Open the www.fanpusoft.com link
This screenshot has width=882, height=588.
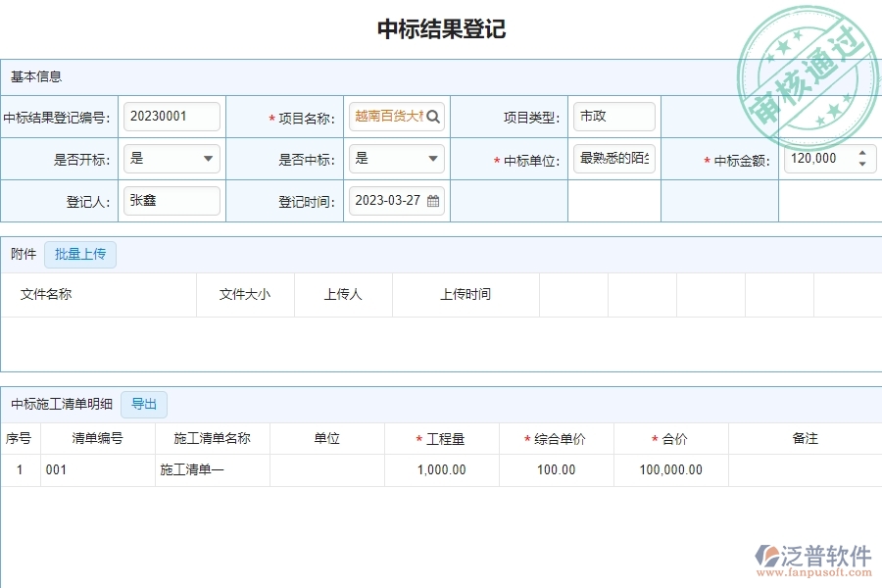[811, 572]
